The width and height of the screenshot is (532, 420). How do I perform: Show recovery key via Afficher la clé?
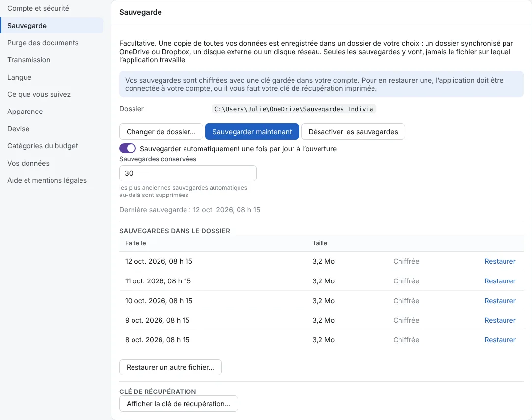179,404
